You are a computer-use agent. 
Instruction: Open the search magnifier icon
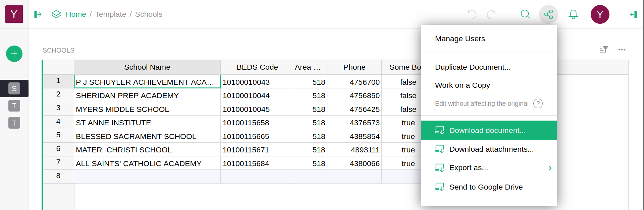[525, 14]
